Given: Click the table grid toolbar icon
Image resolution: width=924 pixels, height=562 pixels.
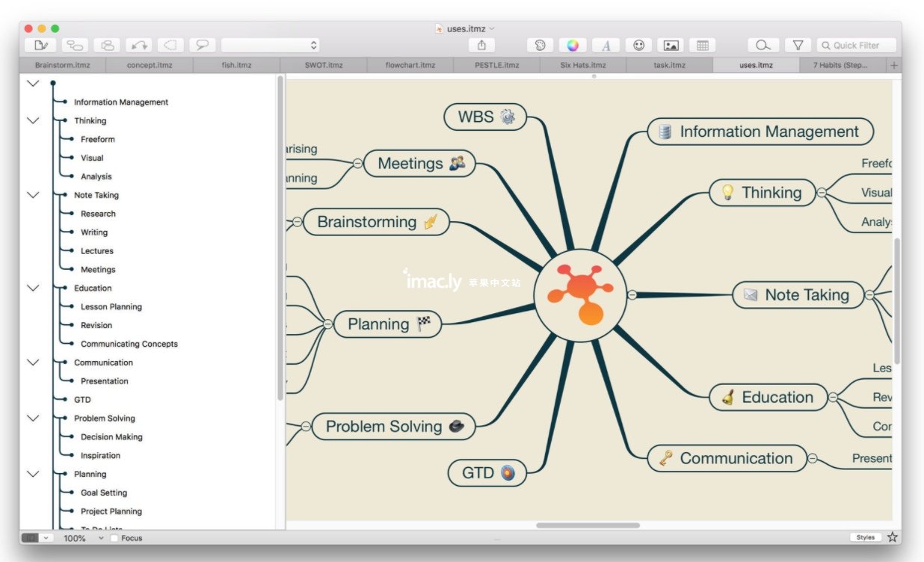Looking at the screenshot, I should click(x=702, y=46).
